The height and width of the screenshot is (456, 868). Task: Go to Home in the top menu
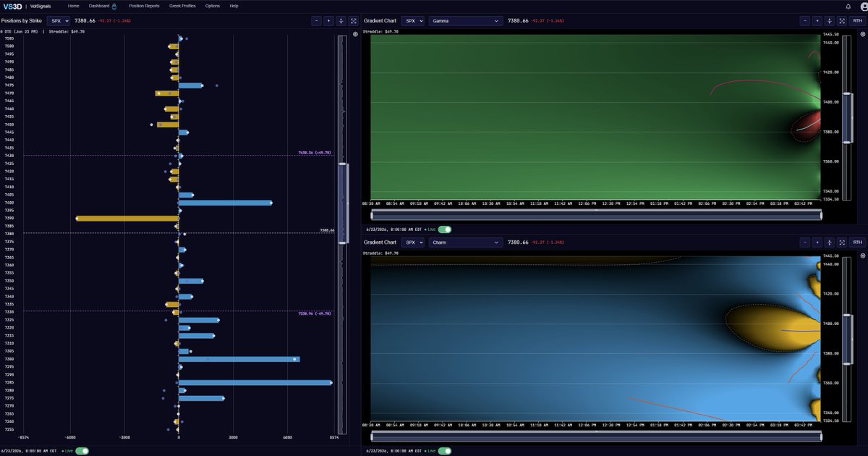(74, 6)
